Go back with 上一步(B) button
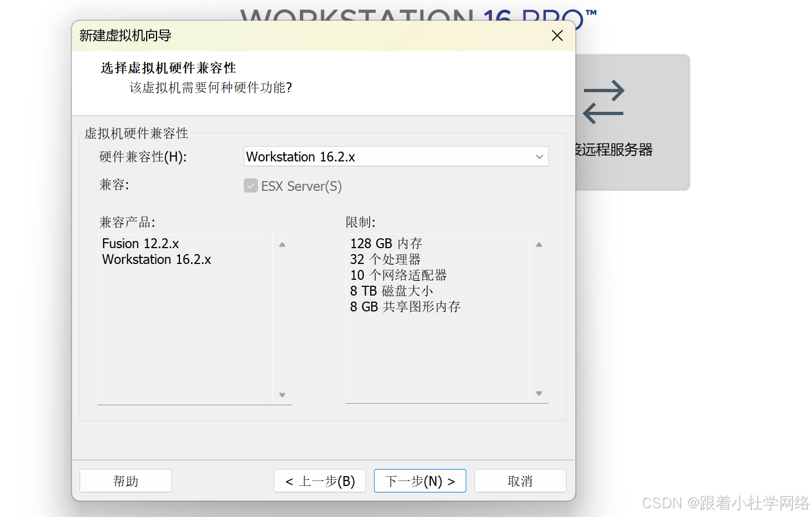Image resolution: width=812 pixels, height=517 pixels. 320,481
